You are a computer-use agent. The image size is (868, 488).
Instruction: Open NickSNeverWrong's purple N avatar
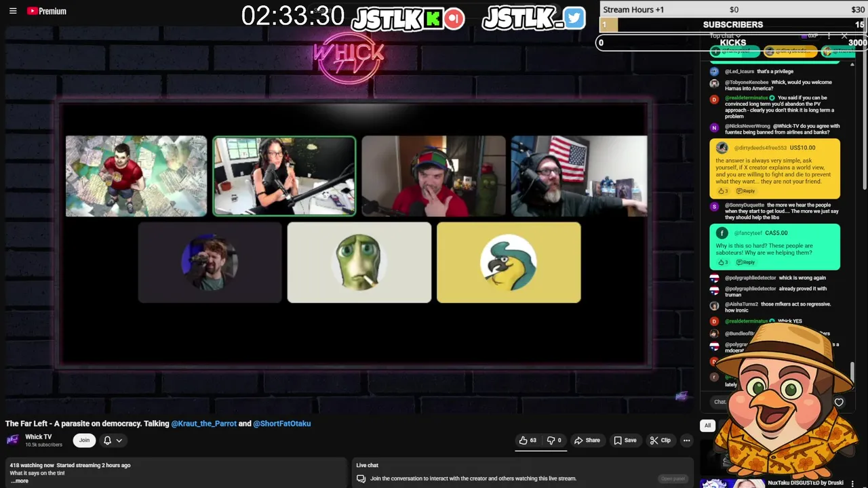point(714,127)
